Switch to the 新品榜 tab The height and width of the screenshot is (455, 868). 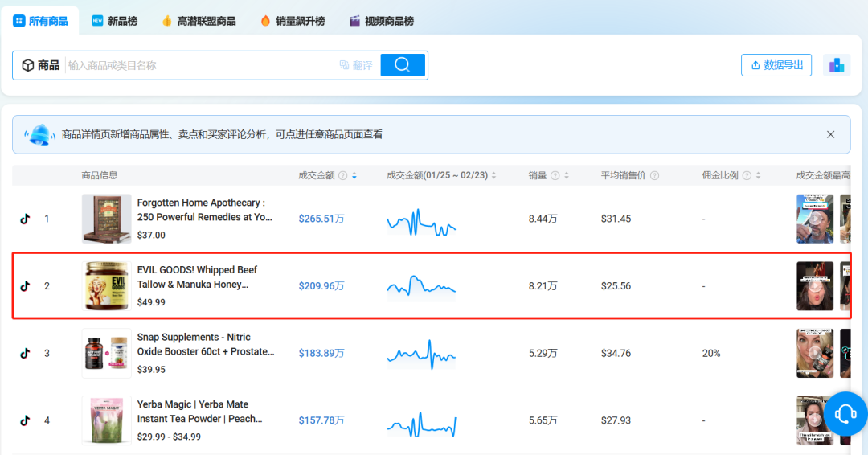(x=115, y=21)
